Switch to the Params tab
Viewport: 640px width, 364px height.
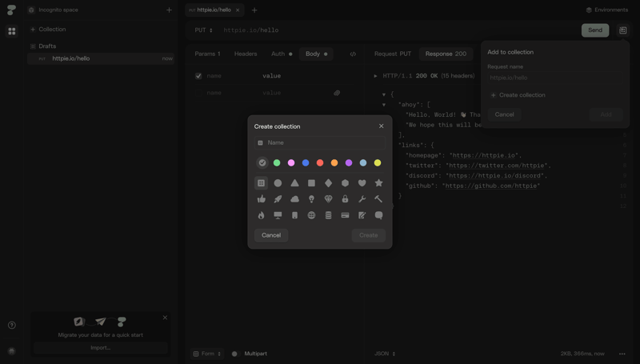207,54
